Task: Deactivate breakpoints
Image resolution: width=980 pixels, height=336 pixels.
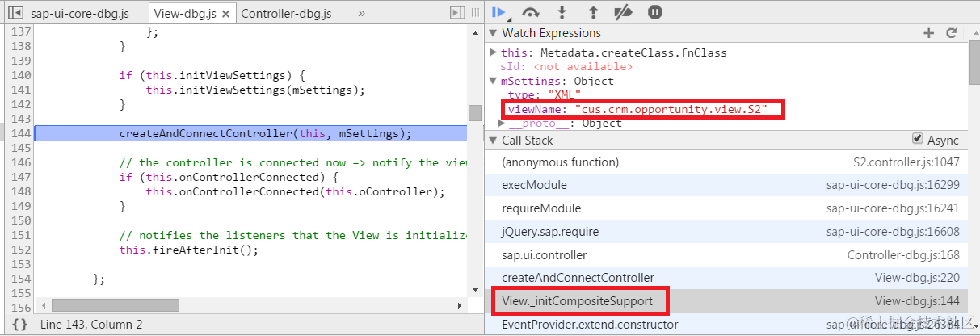Action: point(623,12)
